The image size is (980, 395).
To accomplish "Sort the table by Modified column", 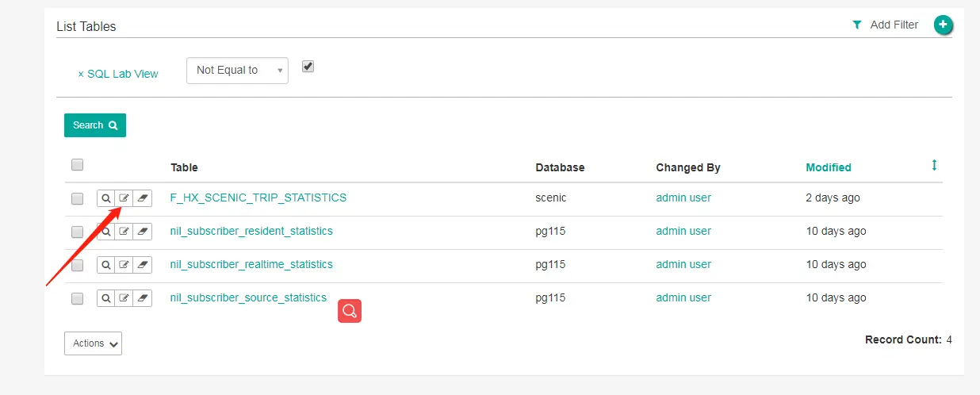I will click(828, 167).
